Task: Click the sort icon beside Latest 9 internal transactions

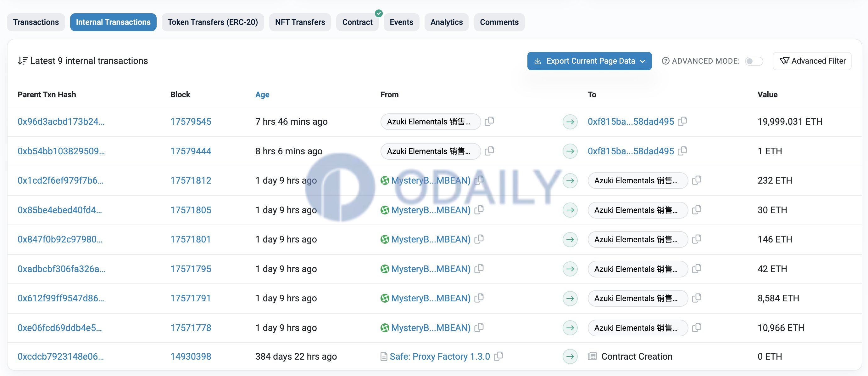Action: [22, 61]
